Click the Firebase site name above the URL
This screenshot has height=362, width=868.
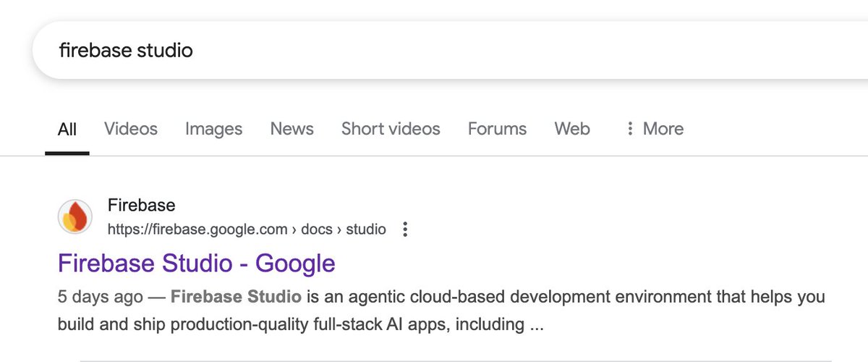141,205
